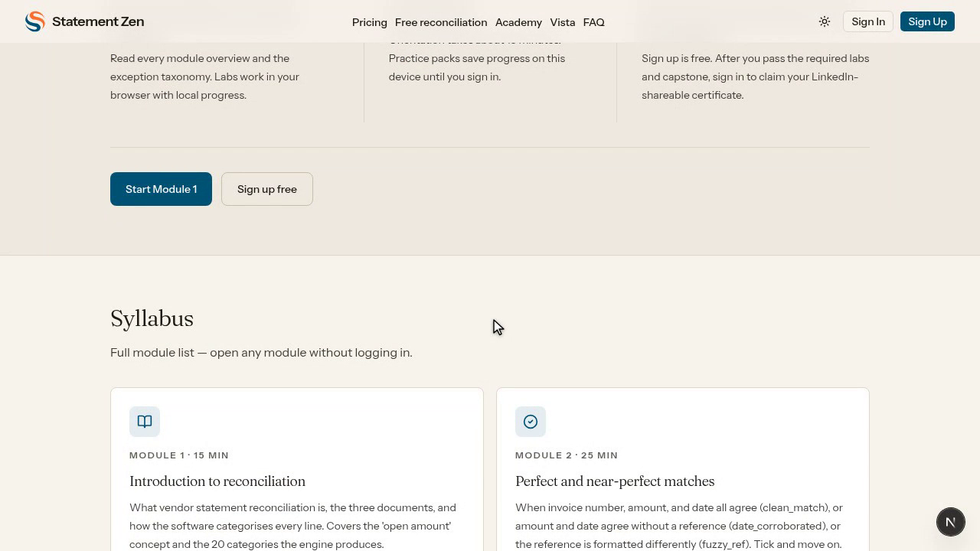Click the Module 2 checkmark circle icon
980x551 pixels.
(x=531, y=422)
